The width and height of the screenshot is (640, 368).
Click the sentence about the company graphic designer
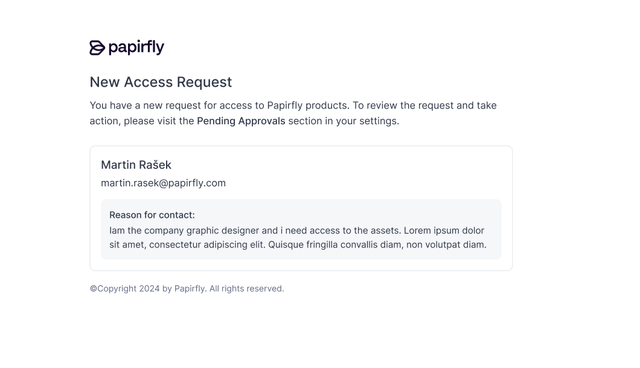pos(255,231)
